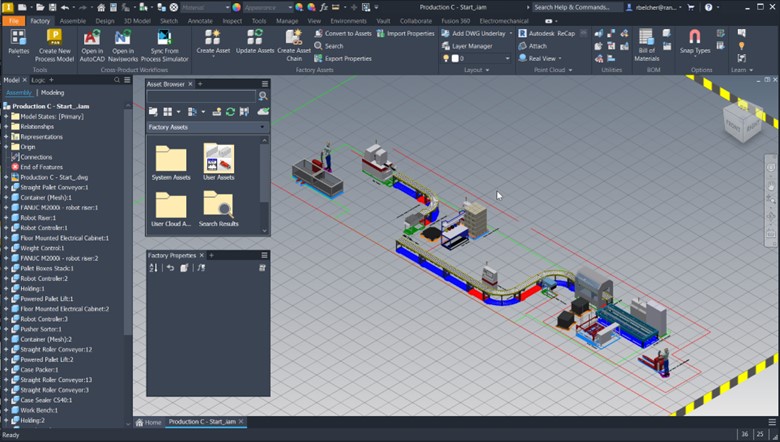
Task: Click Create New Process Model icon
Action: point(55,46)
